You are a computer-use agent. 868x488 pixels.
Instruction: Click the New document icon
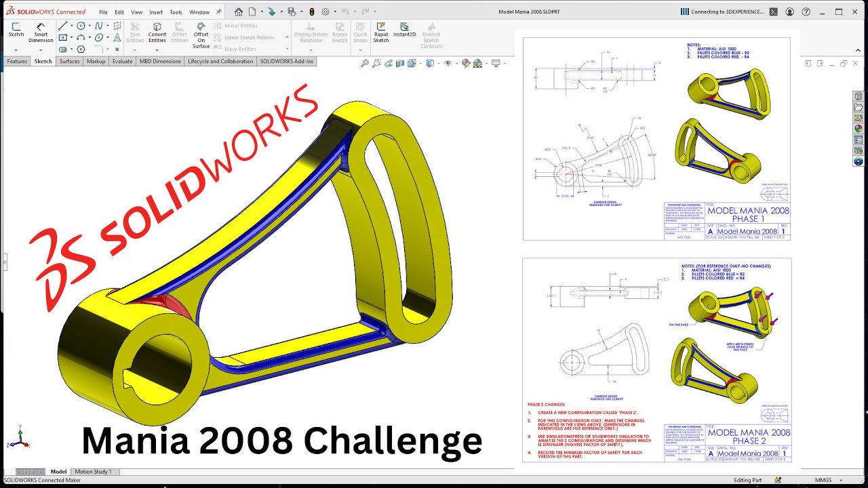[x=252, y=12]
